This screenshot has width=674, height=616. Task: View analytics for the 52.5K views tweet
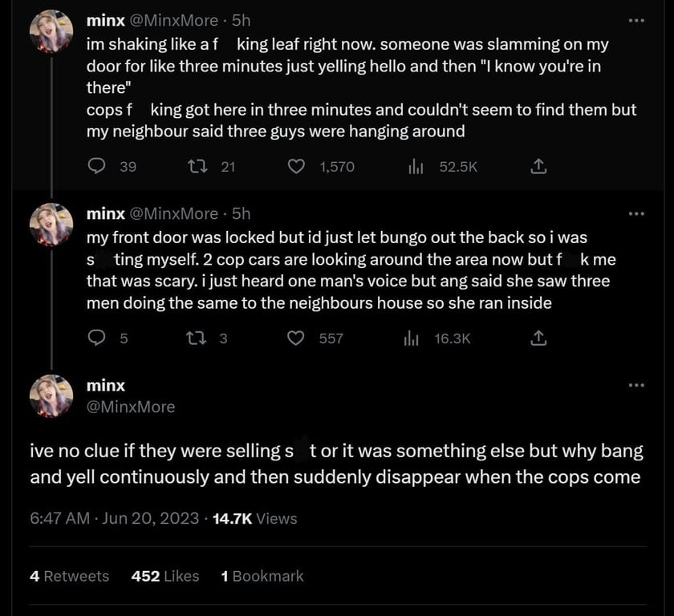pos(416,166)
